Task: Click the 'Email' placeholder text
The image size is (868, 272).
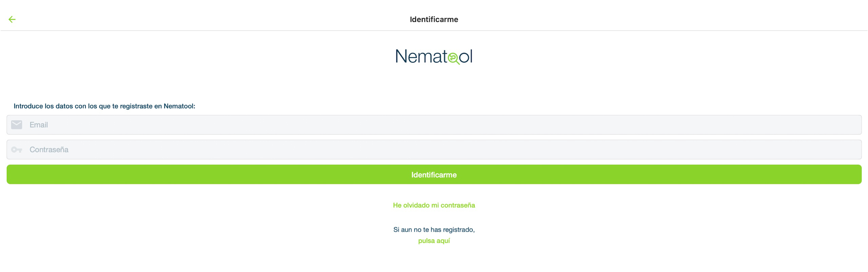Action: click(x=39, y=125)
